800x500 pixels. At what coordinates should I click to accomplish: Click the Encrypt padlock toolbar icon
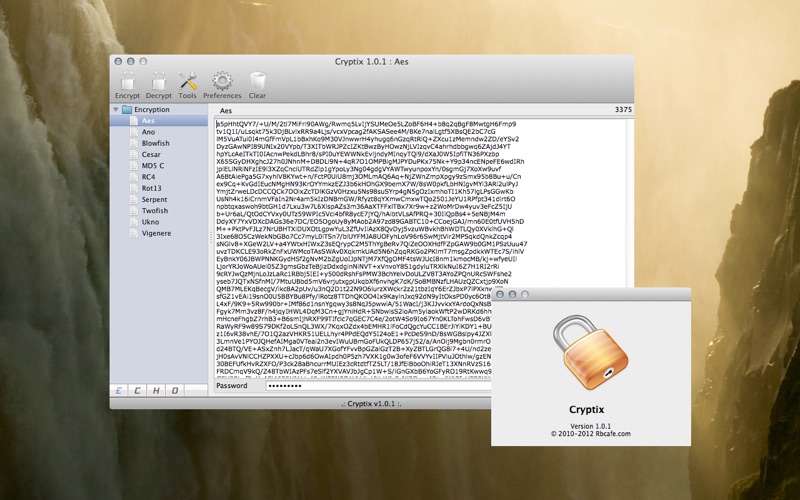coord(127,81)
